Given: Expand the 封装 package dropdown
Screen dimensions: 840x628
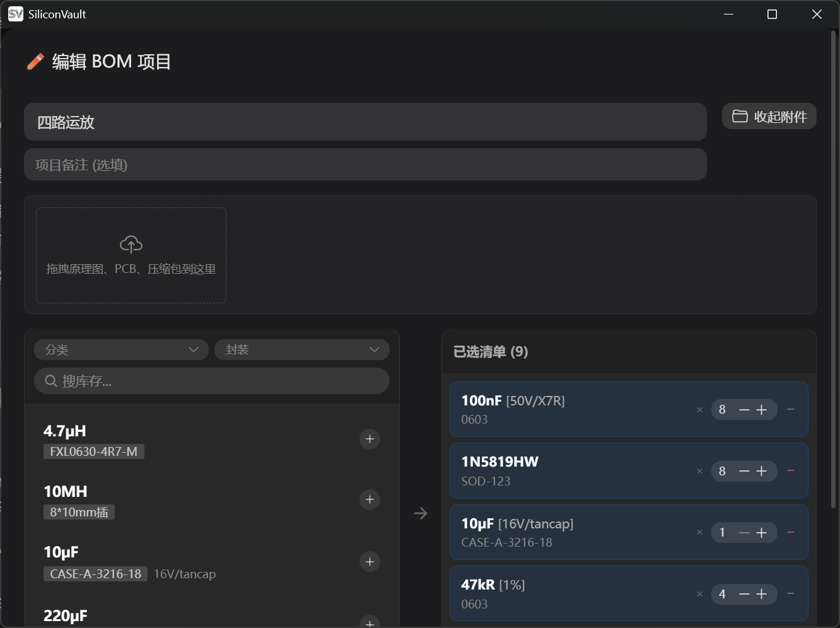Looking at the screenshot, I should point(301,349).
